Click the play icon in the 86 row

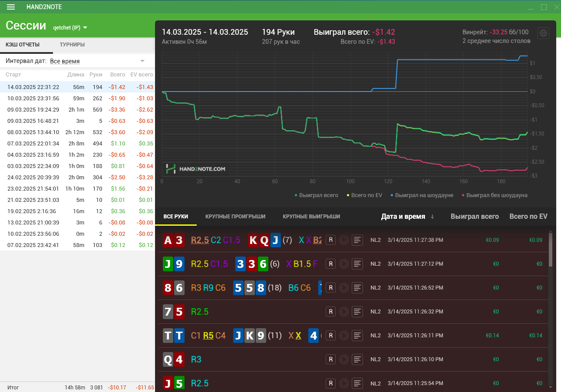344,288
